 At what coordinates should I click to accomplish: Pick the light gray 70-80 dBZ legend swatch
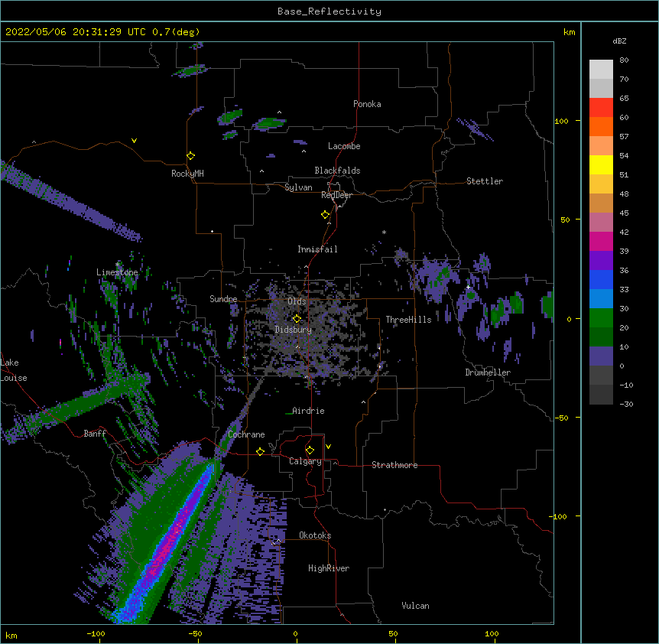(601, 70)
